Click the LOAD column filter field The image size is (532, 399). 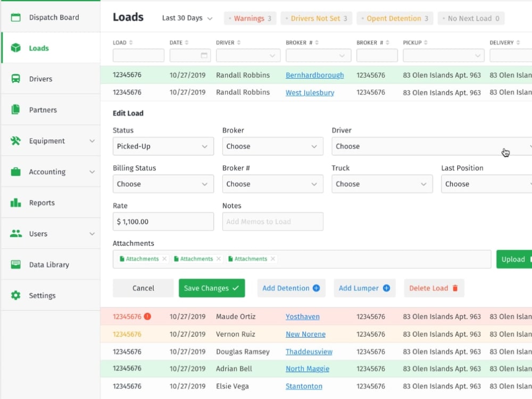click(x=138, y=55)
